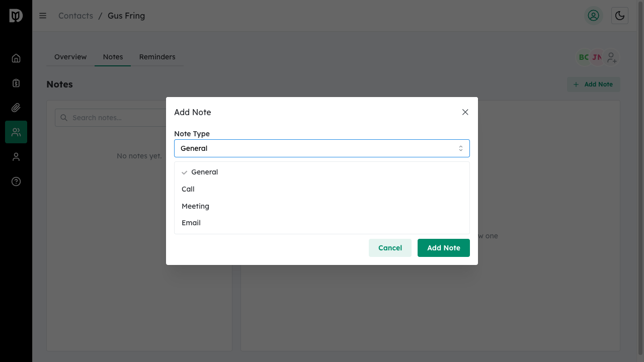The image size is (644, 362).
Task: Toggle the sidebar with the hamburger icon
Action: [43, 16]
